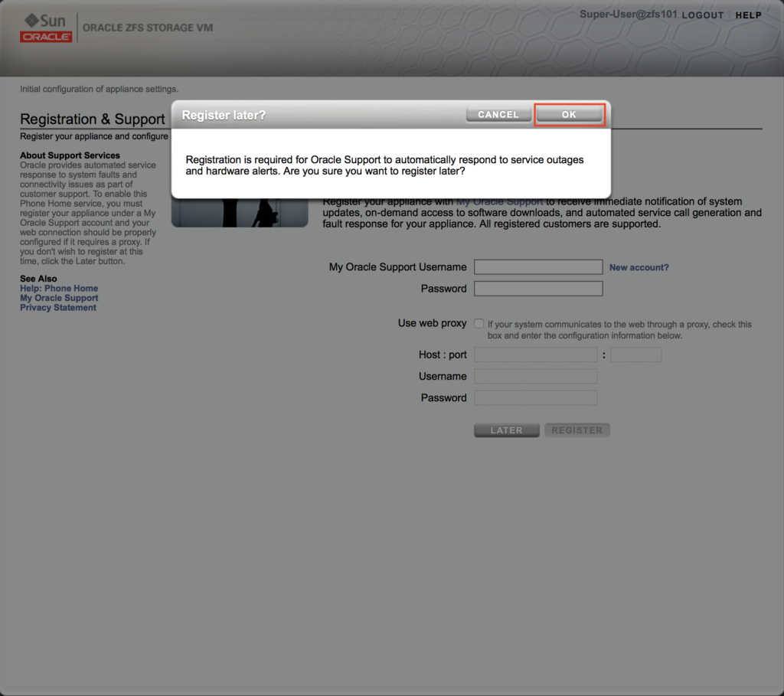Image resolution: width=784 pixels, height=696 pixels.
Task: Confirm register later with OK button
Action: coord(569,115)
